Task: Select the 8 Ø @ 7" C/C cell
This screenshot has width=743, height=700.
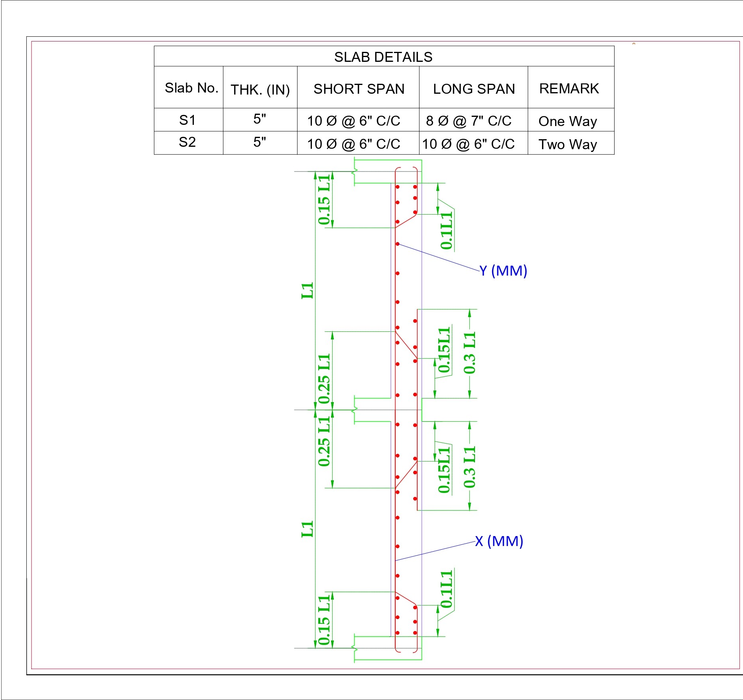Action: click(x=468, y=120)
